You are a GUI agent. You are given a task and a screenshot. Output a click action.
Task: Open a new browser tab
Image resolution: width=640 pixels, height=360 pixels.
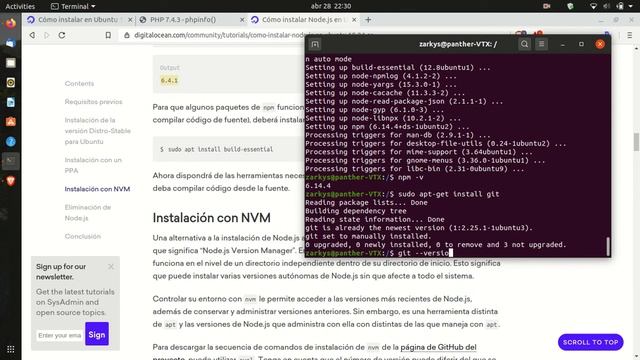tap(368, 20)
